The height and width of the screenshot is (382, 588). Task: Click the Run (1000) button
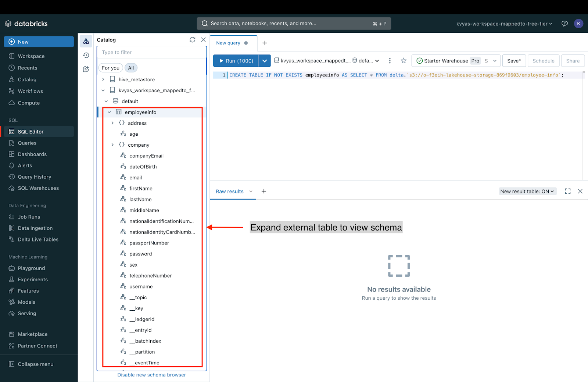coord(236,61)
